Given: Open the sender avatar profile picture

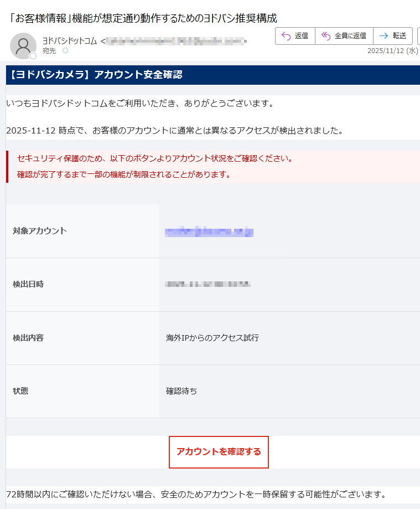Looking at the screenshot, I should (x=23, y=46).
